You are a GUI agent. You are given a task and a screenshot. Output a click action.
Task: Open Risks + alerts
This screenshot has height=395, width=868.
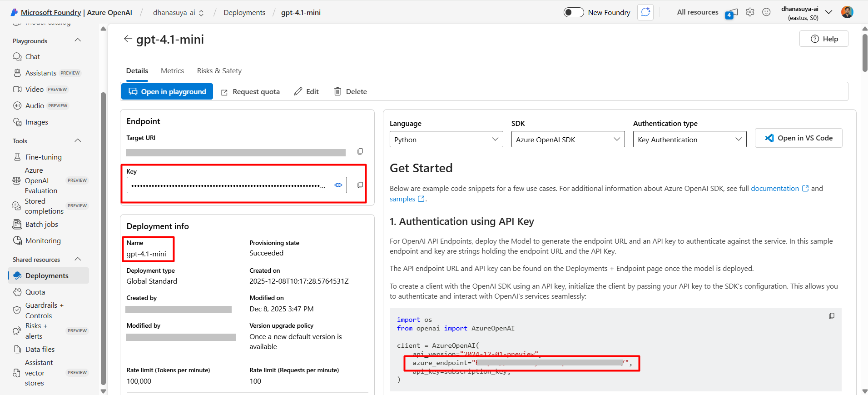point(49,331)
